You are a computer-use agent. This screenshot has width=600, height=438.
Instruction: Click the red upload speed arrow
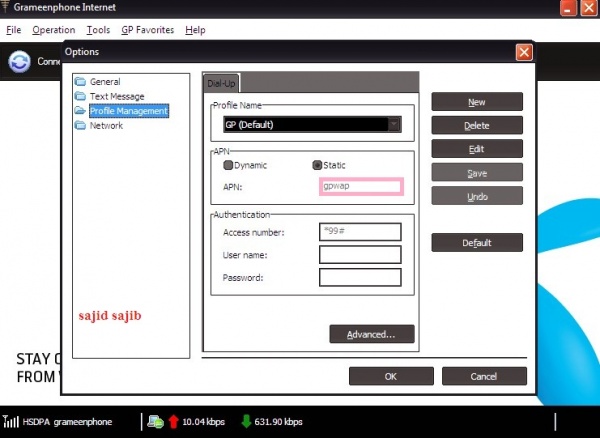pos(173,422)
